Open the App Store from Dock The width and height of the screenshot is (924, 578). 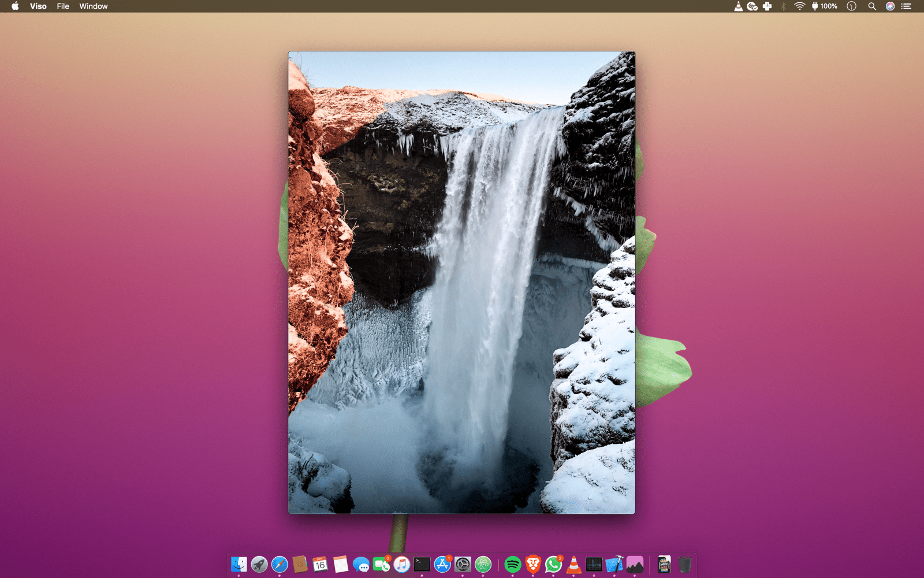pyautogui.click(x=442, y=564)
